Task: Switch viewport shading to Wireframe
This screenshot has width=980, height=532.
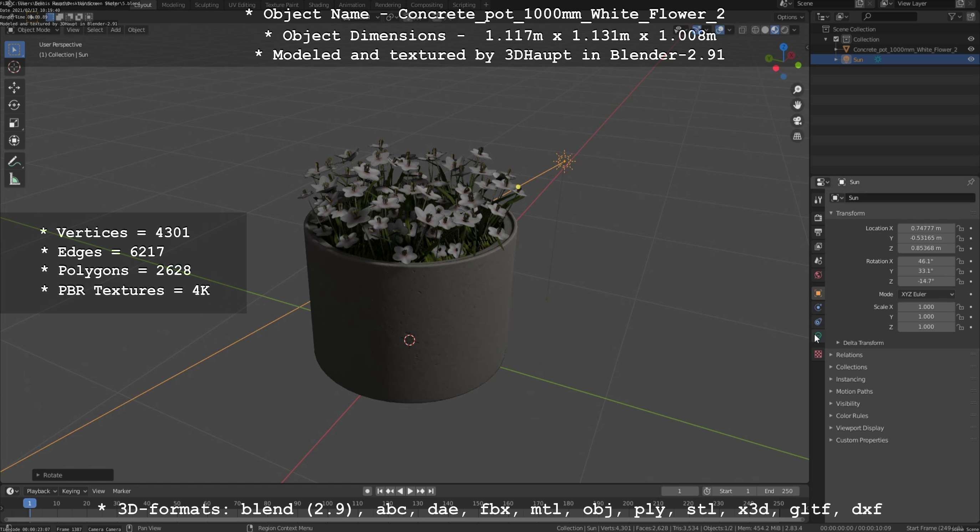Action: pos(756,30)
